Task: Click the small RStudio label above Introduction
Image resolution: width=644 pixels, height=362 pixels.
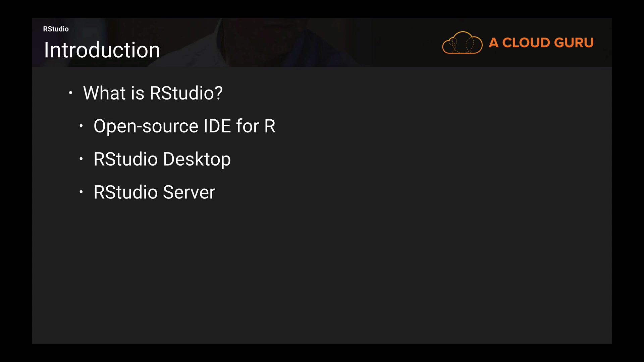Action: [56, 29]
